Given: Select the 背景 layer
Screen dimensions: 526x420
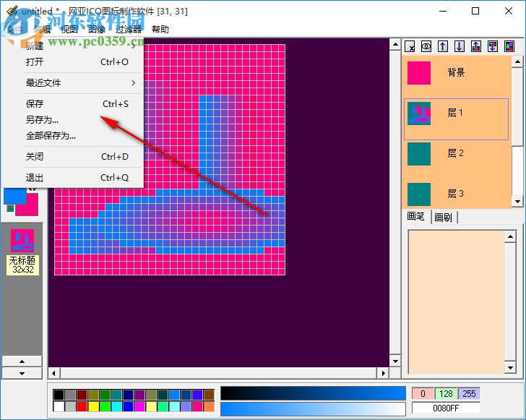Looking at the screenshot, I should click(x=456, y=73).
